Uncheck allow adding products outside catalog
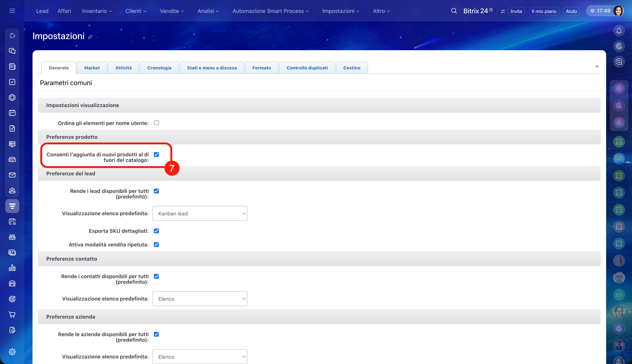Viewport: 632px width, 364px height. 156,154
